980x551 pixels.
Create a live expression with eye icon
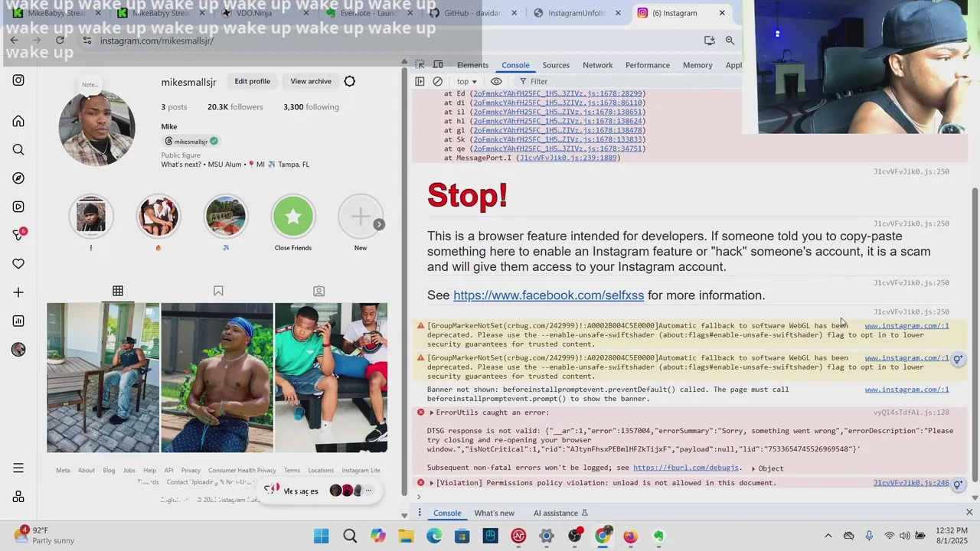pyautogui.click(x=496, y=81)
